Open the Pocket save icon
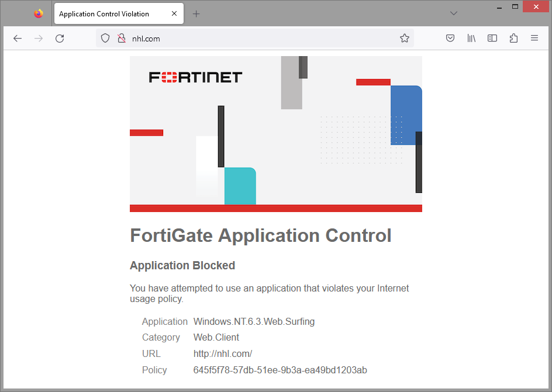Viewport: 552px width, 392px height. click(x=450, y=38)
